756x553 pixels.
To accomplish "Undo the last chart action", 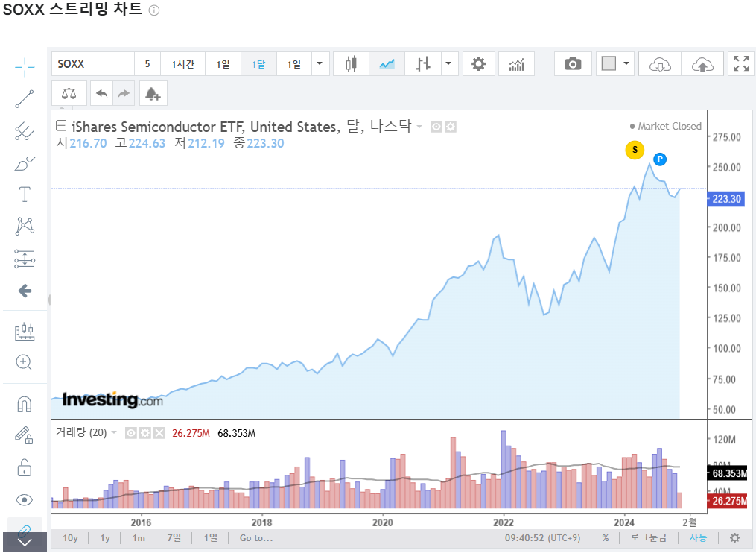I will click(x=102, y=93).
